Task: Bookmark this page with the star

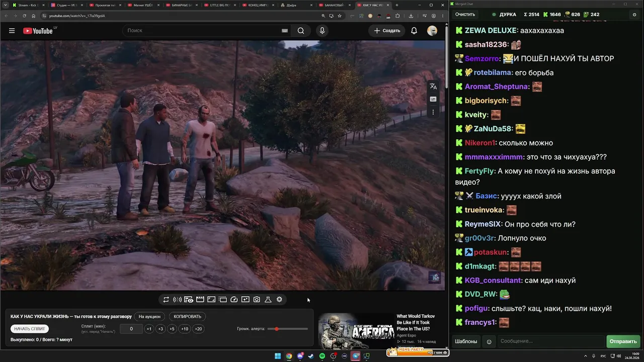Action: coord(340,16)
